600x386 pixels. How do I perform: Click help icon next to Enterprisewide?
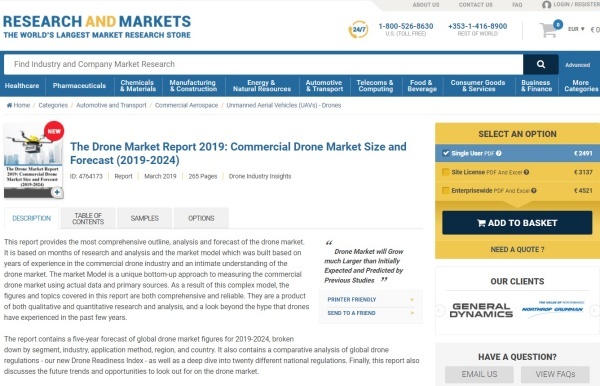[533, 191]
